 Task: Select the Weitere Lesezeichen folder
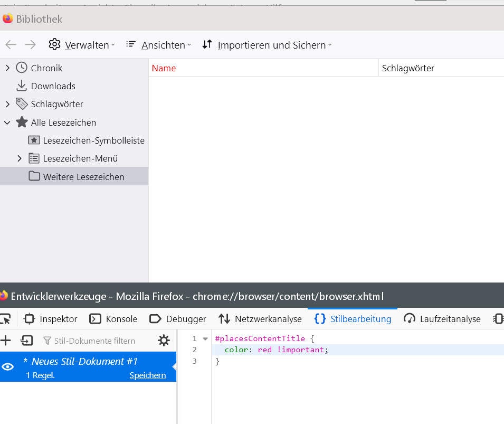coord(83,177)
